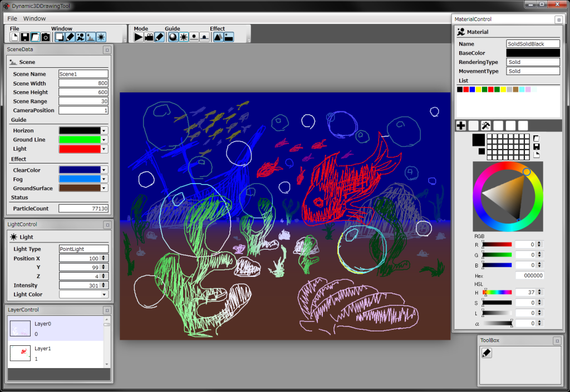The height and width of the screenshot is (392, 570).
Task: Toggle the sphere guide icon
Action: click(x=173, y=37)
